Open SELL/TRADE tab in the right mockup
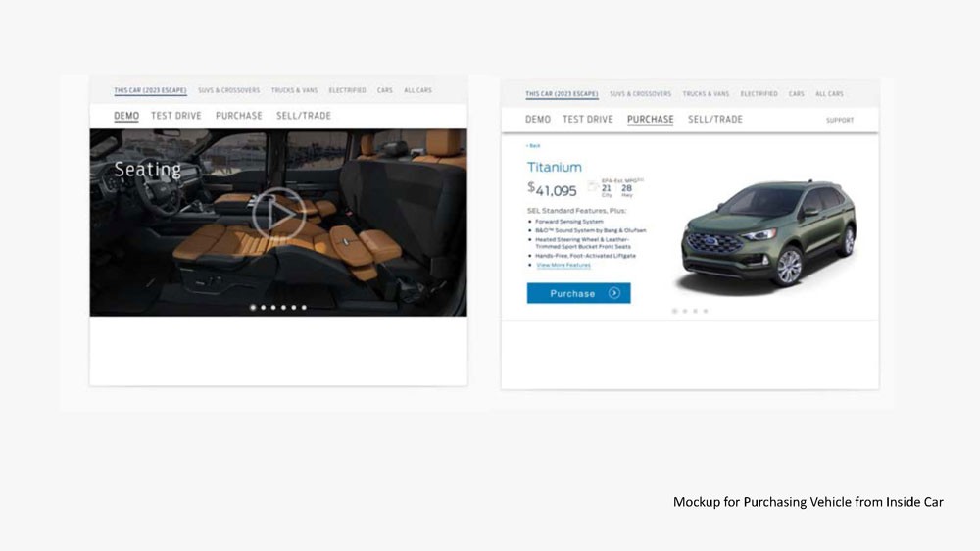 (715, 119)
